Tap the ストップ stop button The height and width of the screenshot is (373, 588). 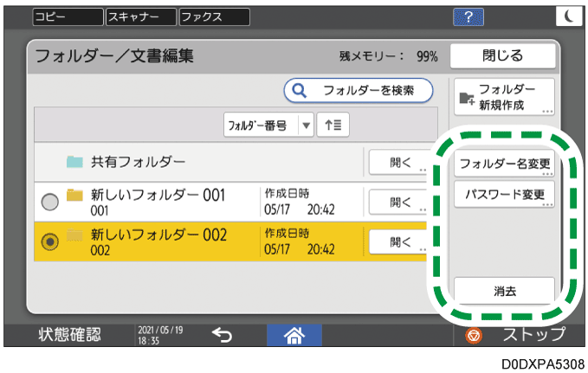click(x=520, y=335)
